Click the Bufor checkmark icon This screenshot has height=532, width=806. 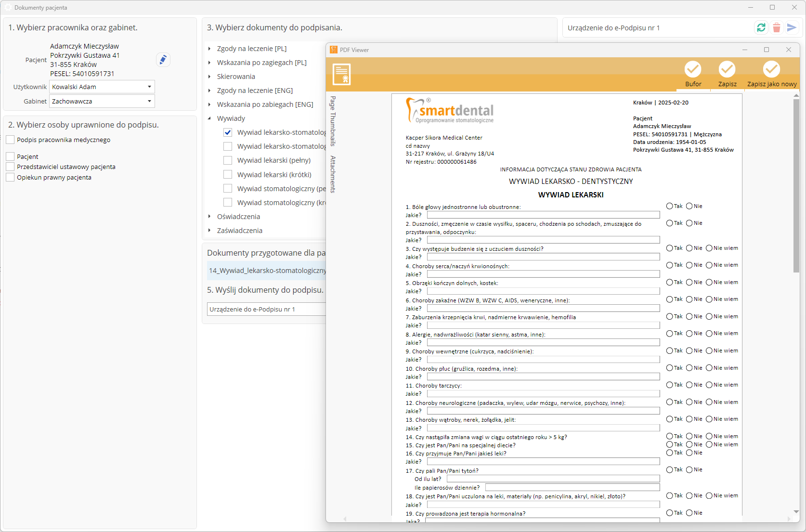[693, 69]
